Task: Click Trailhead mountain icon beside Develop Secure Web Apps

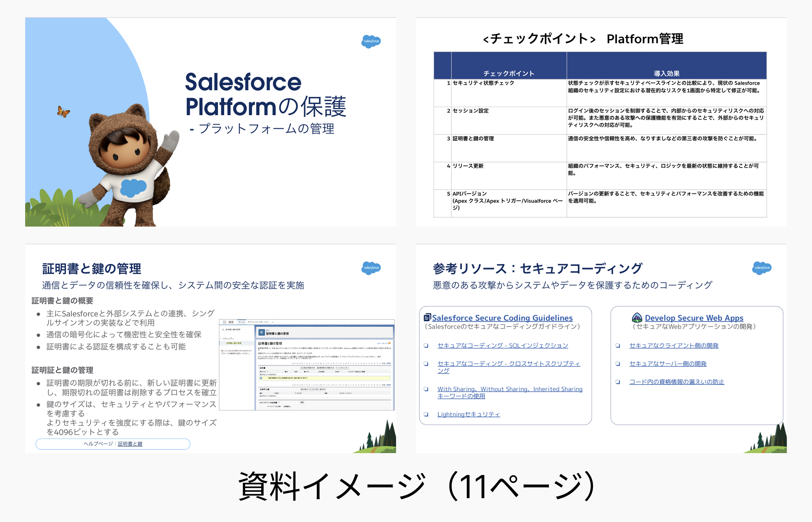Action: [637, 318]
